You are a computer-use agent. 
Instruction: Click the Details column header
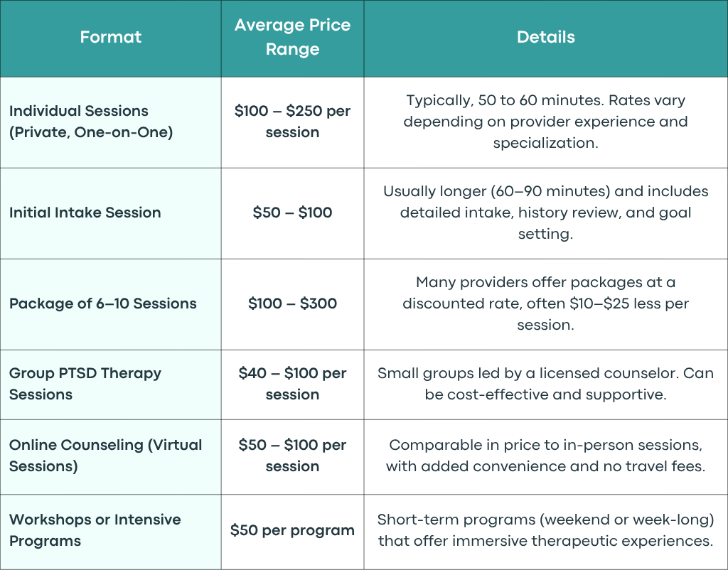pyautogui.click(x=546, y=37)
